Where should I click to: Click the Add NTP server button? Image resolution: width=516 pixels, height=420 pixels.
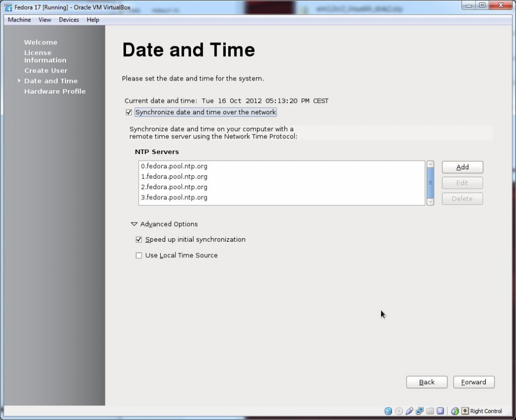[x=463, y=167]
